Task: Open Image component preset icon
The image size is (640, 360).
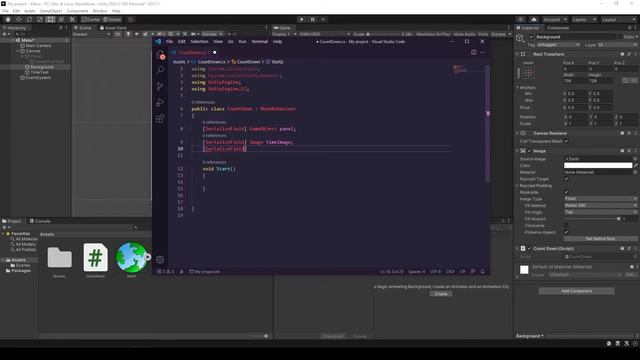Action: tap(629, 151)
